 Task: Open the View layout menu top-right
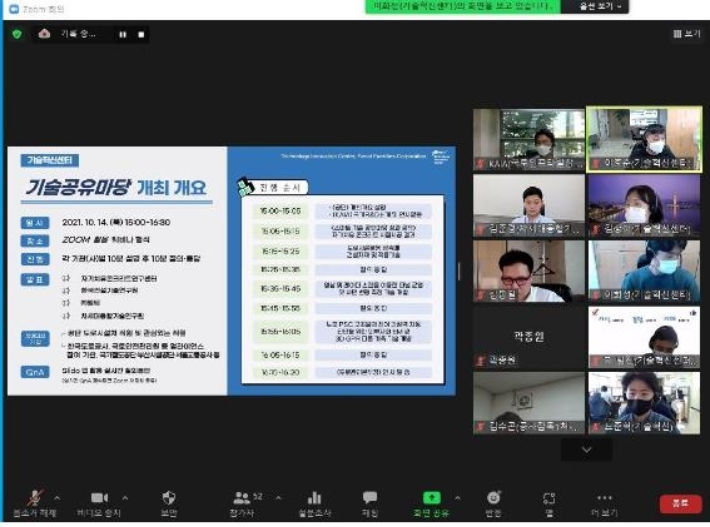pyautogui.click(x=687, y=33)
